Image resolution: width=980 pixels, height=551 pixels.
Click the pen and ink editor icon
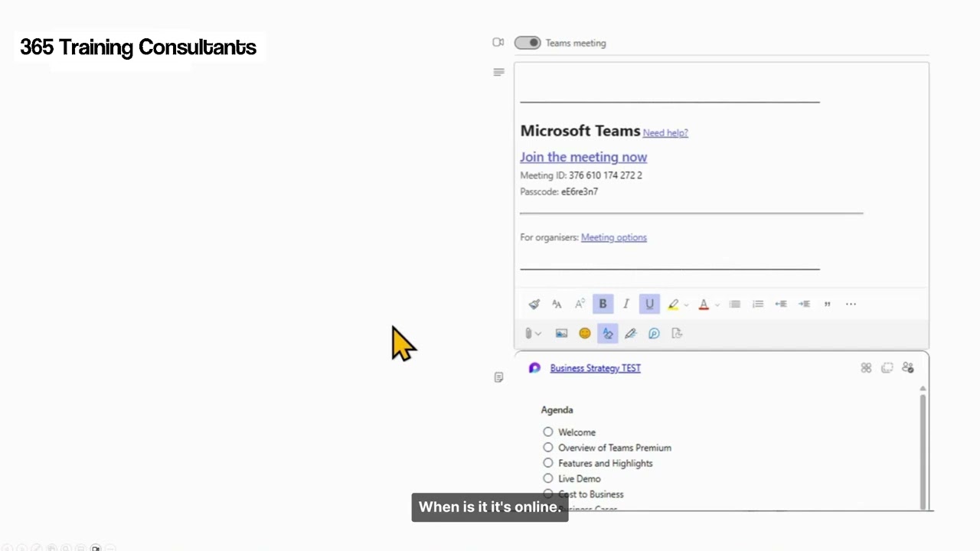tap(630, 333)
